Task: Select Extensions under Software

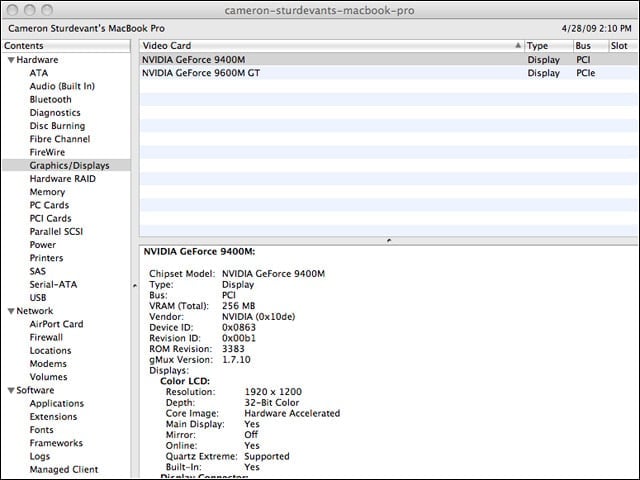Action: [x=53, y=417]
